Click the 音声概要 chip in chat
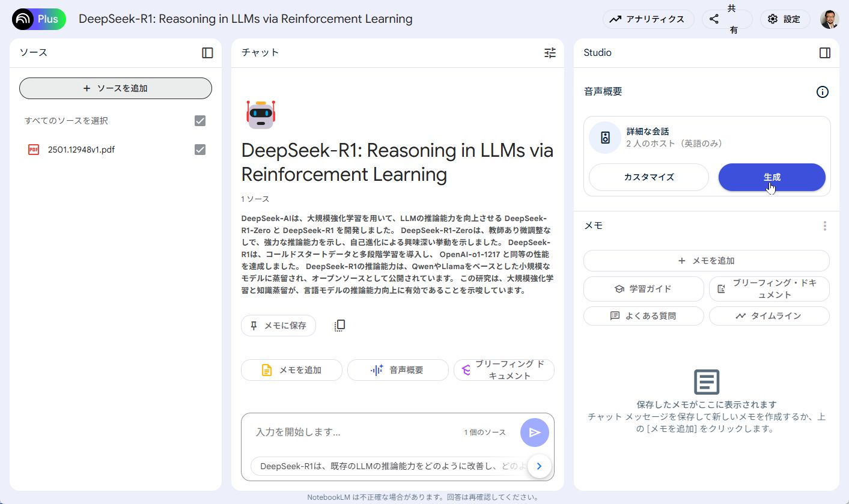Image resolution: width=849 pixels, height=504 pixels. 398,370
